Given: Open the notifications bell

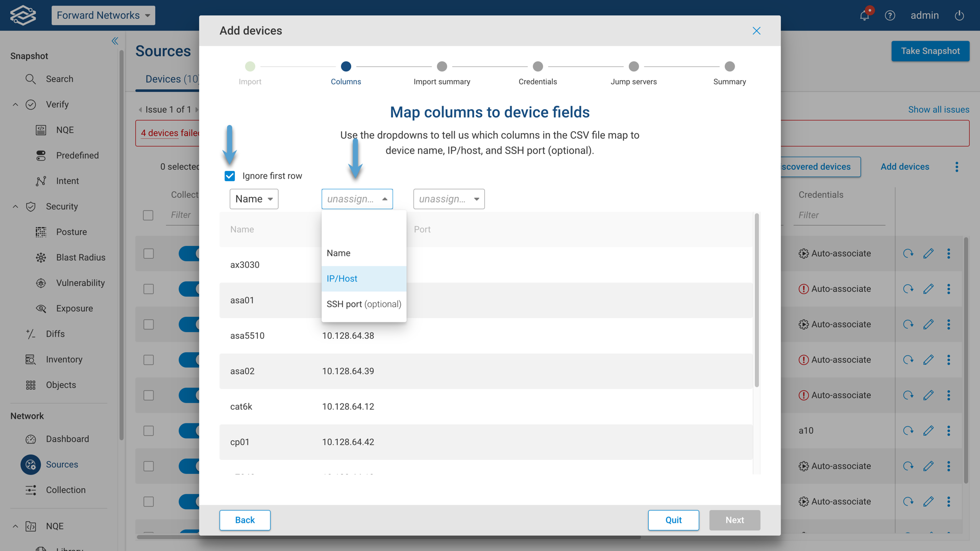Looking at the screenshot, I should coord(864,15).
